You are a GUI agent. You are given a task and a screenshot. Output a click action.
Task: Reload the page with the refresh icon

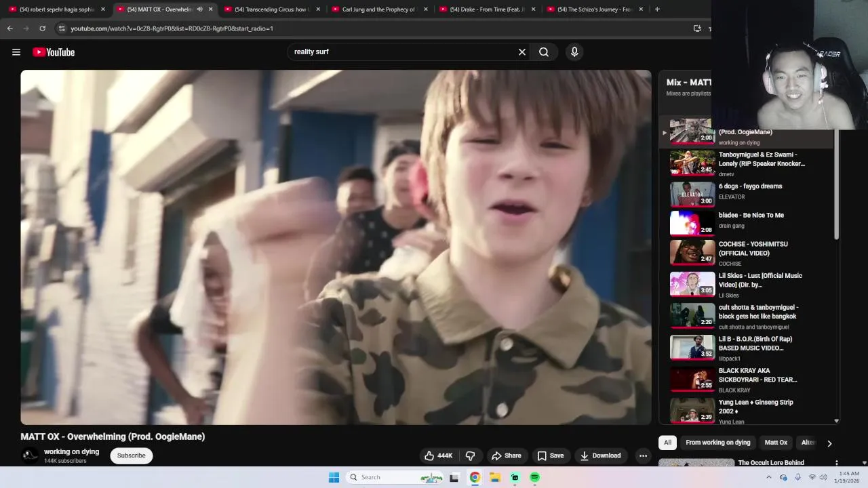coord(42,28)
